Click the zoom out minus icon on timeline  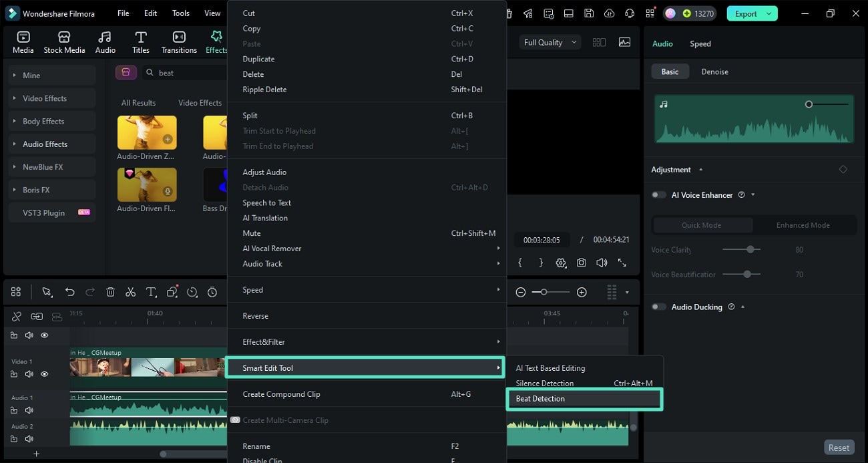[521, 292]
